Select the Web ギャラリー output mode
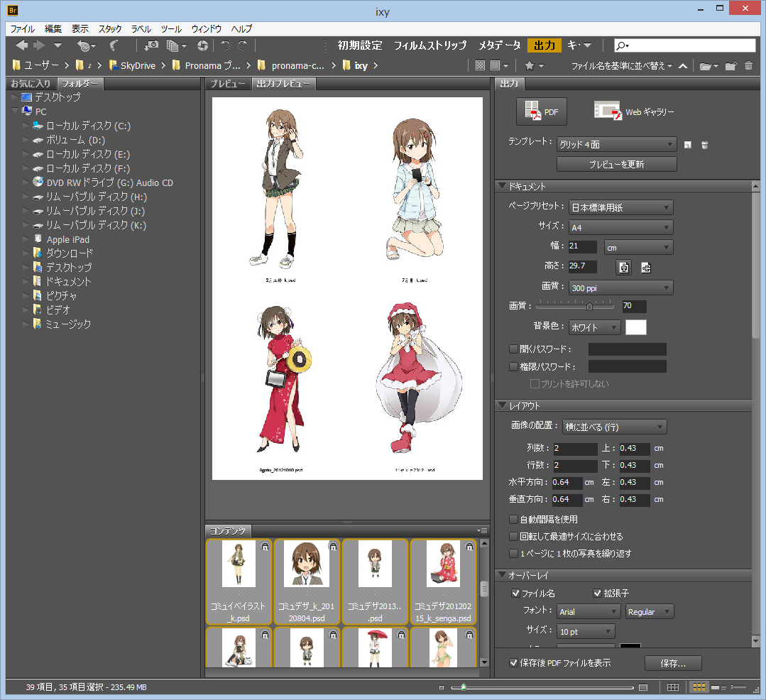The image size is (766, 700). click(x=634, y=111)
